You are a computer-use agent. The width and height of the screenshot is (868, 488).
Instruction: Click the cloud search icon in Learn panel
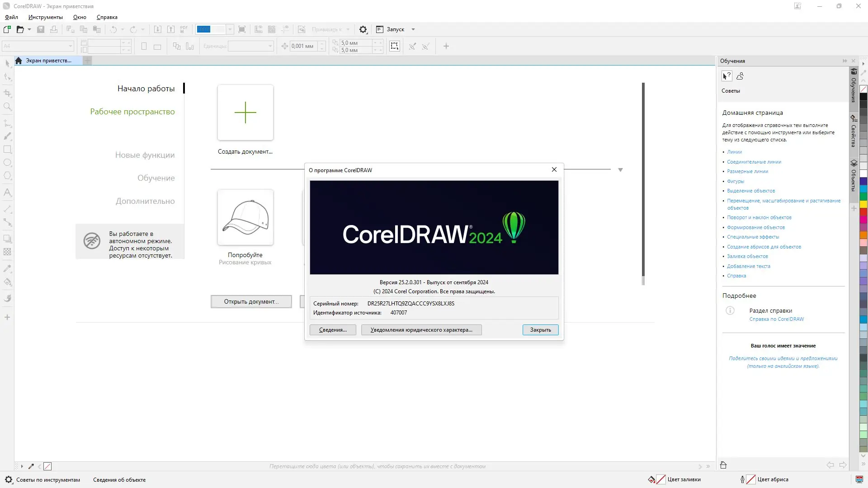point(740,76)
